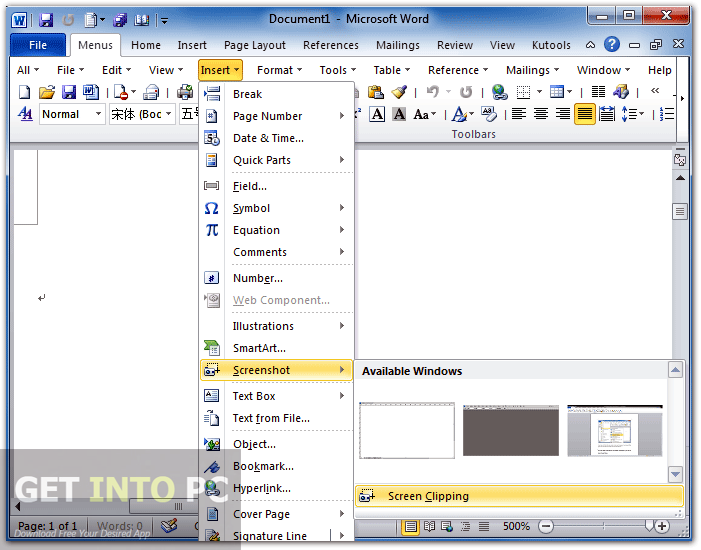Image resolution: width=701 pixels, height=550 pixels.
Task: Click the Word Help question mark icon
Action: (612, 44)
